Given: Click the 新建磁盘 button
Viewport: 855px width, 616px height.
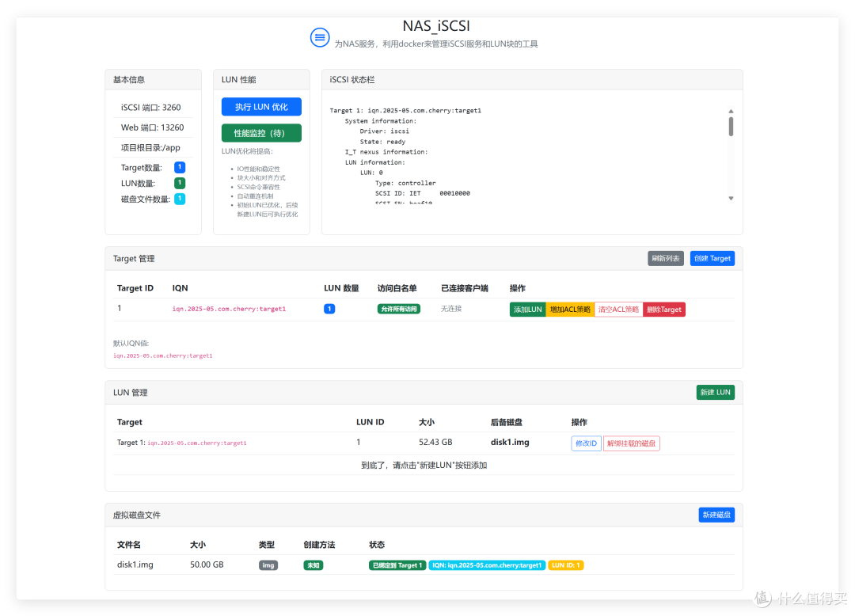Looking at the screenshot, I should point(716,515).
